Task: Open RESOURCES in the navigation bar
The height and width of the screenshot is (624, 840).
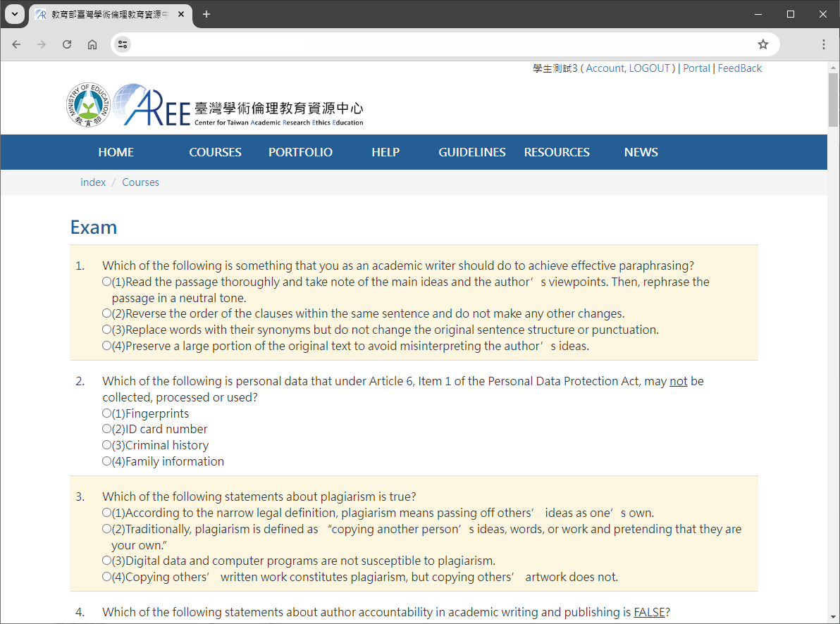Action: pos(557,152)
